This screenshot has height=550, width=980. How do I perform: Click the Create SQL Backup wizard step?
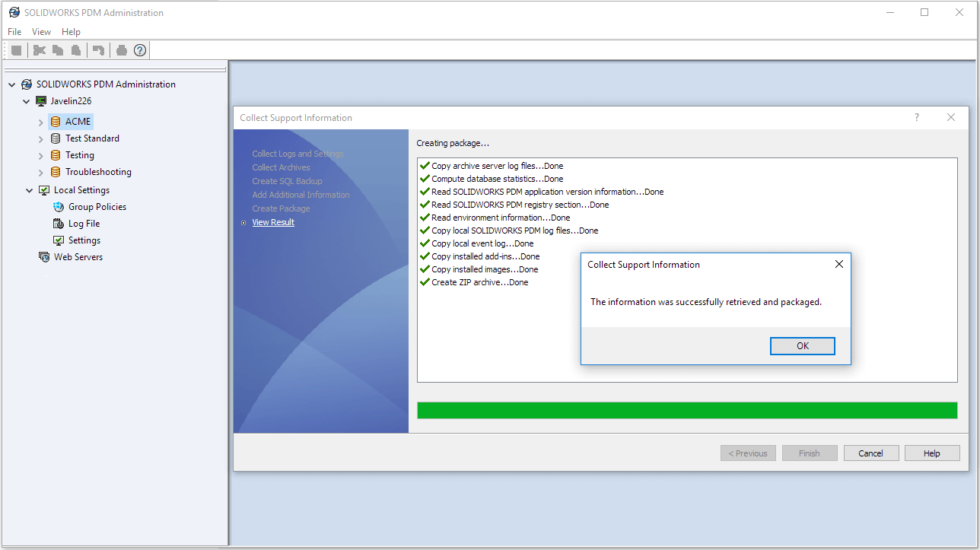pos(287,181)
